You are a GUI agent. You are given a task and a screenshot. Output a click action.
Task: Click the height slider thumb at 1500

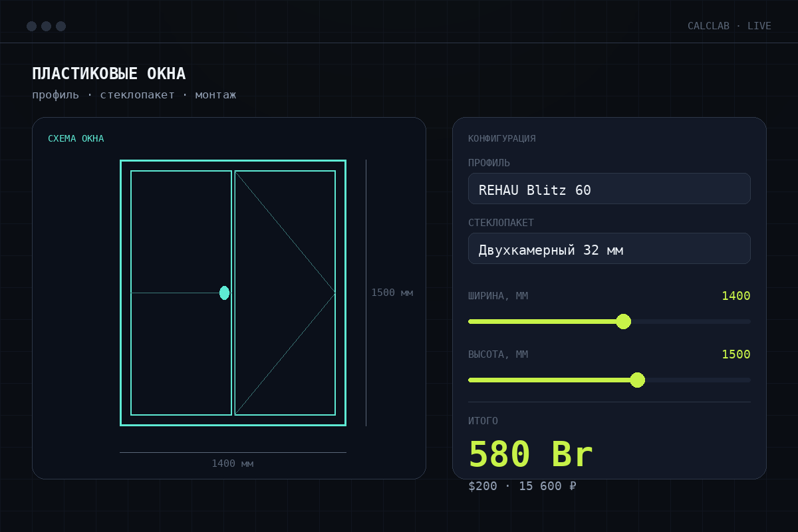[x=637, y=380]
